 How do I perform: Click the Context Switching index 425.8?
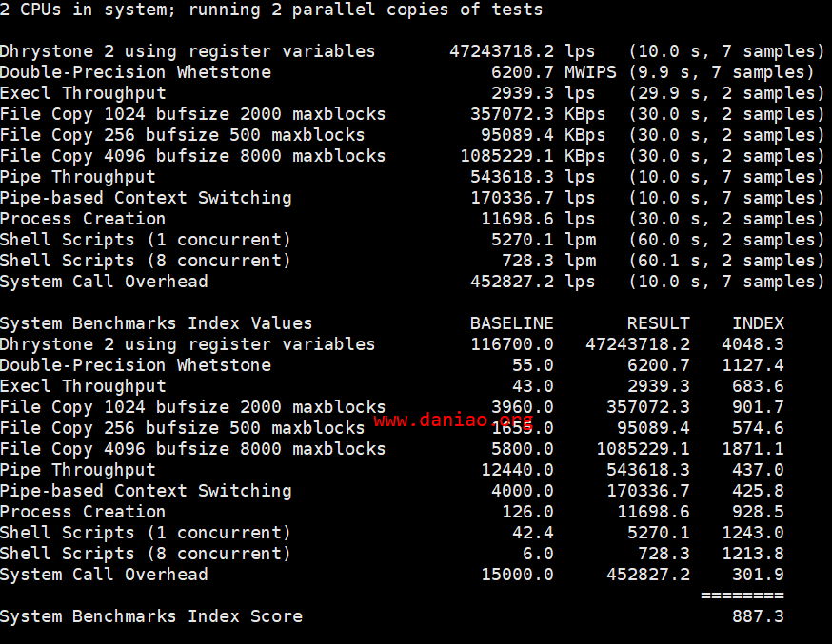(758, 491)
